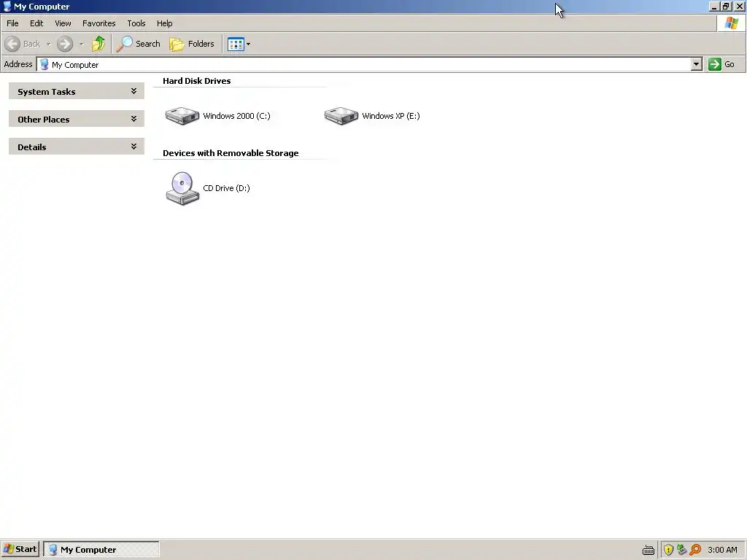This screenshot has height=560, width=747.
Task: Click the 3:00 AM clock
Action: (722, 550)
